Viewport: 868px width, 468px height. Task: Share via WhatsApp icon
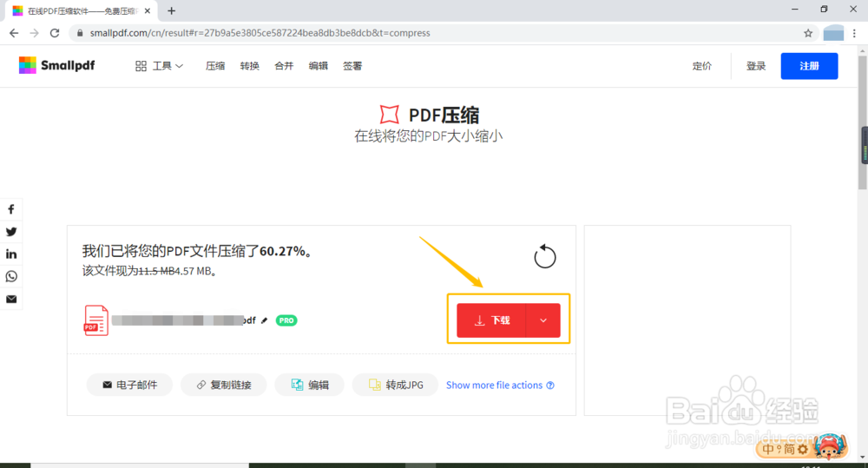tap(11, 276)
